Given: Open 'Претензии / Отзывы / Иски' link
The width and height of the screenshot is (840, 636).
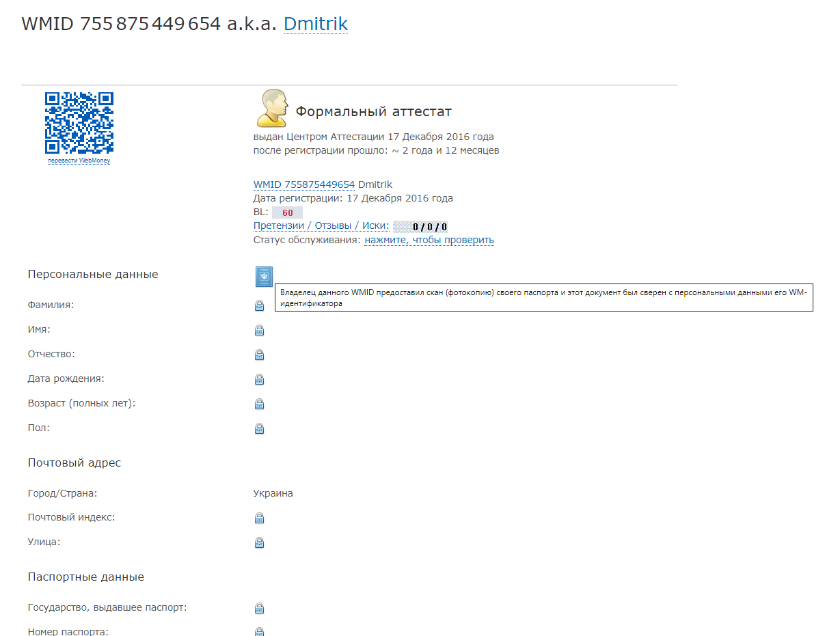Looking at the screenshot, I should click(x=321, y=226).
